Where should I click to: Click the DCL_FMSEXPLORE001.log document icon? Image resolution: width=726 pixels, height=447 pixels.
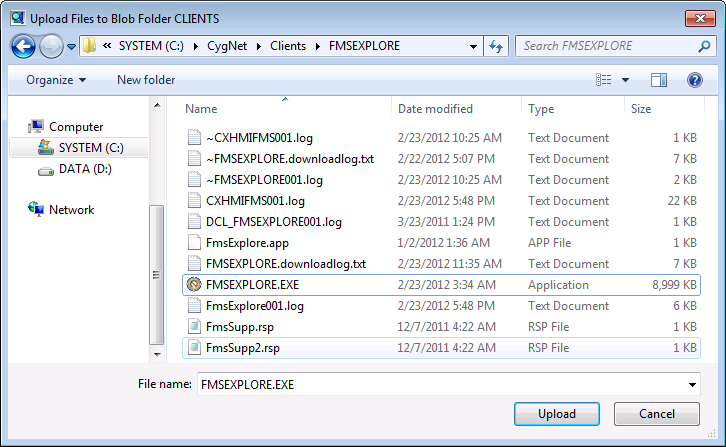pyautogui.click(x=194, y=221)
